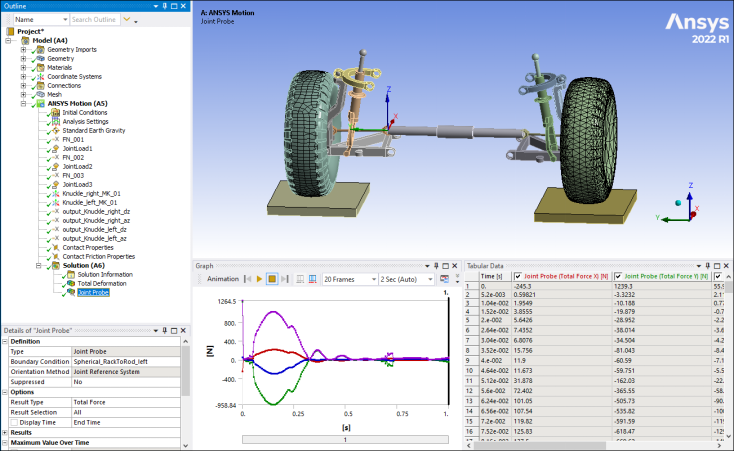Screen dimensions: 734x452
Task: Click the Result Type value Total Force
Action: (126, 402)
